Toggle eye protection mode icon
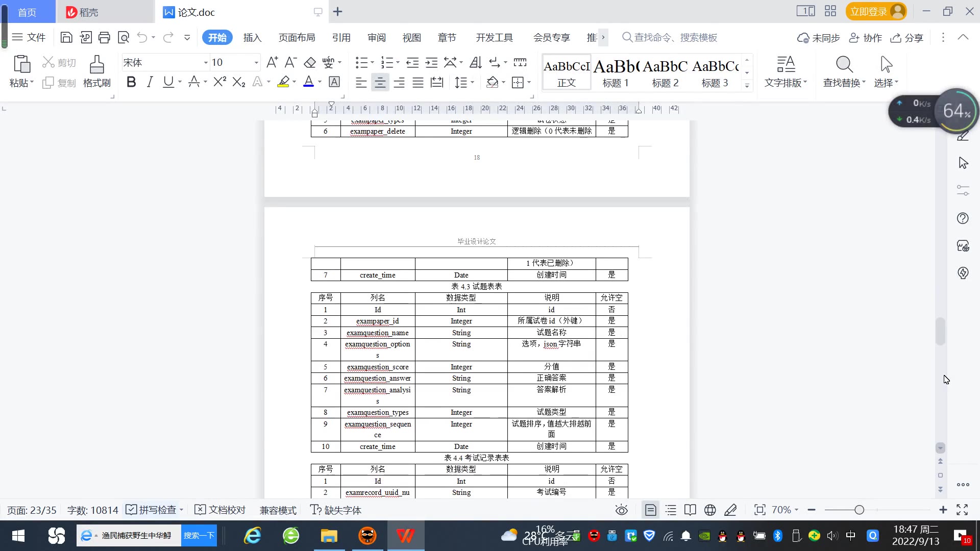This screenshot has width=980, height=551. coord(621,510)
